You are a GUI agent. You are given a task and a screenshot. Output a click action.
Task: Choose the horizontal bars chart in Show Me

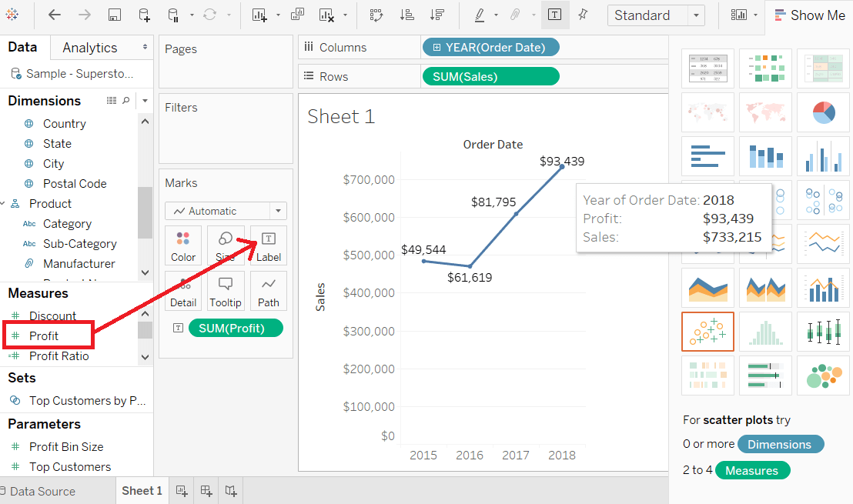pos(707,156)
